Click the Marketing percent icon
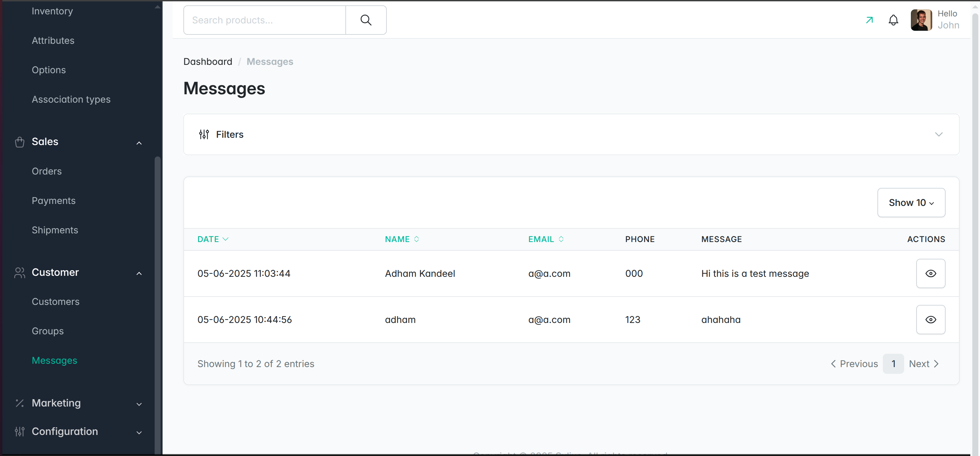Screen dimensions: 980x456 pyautogui.click(x=20, y=403)
